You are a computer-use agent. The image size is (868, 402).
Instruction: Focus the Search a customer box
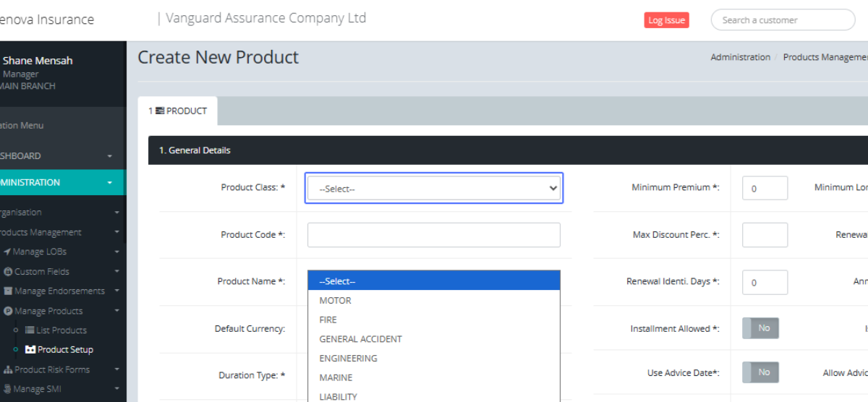pyautogui.click(x=783, y=20)
